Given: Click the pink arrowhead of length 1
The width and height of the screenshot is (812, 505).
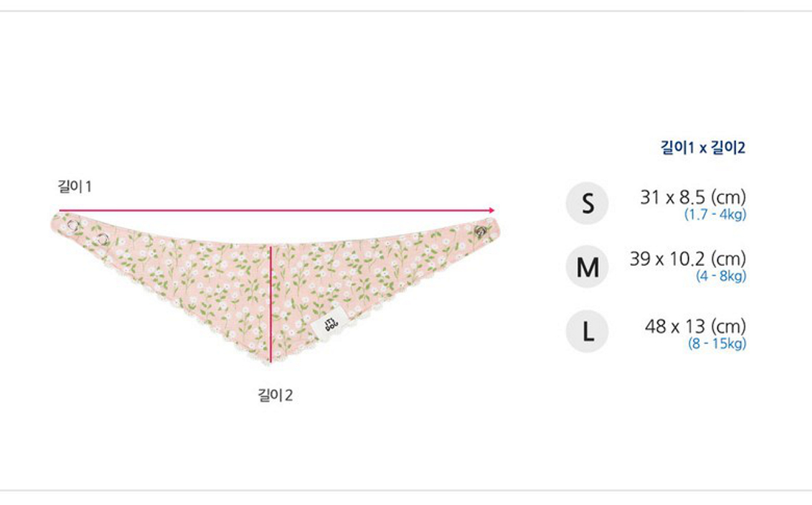Looking at the screenshot, I should click(x=491, y=210).
